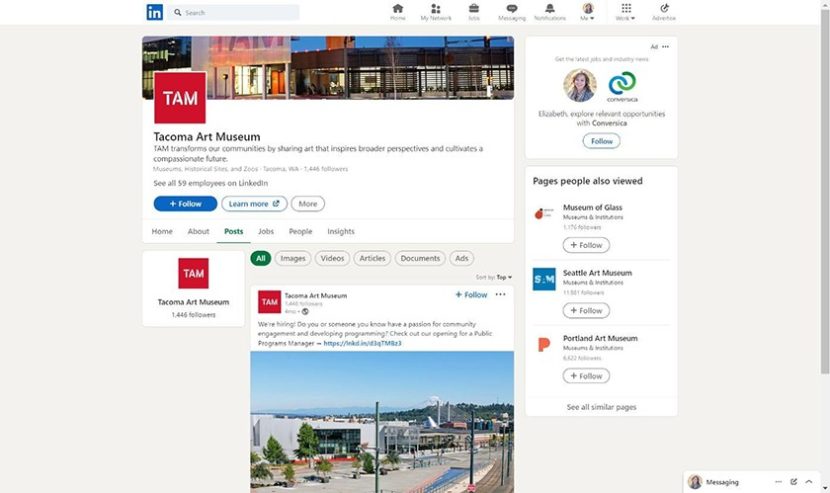Follow the Museum of Glass page

coord(586,245)
